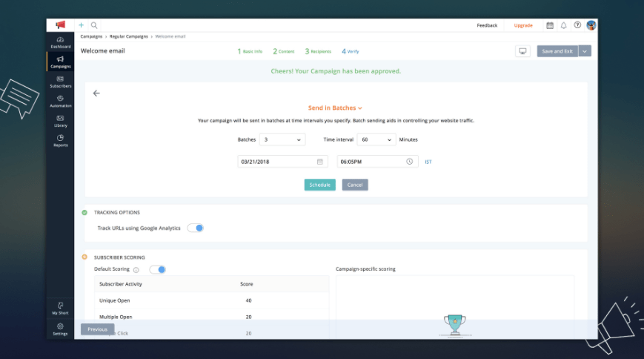The width and height of the screenshot is (644, 359).
Task: Click the Zoho Campaigns megaphone logo
Action: (x=60, y=25)
